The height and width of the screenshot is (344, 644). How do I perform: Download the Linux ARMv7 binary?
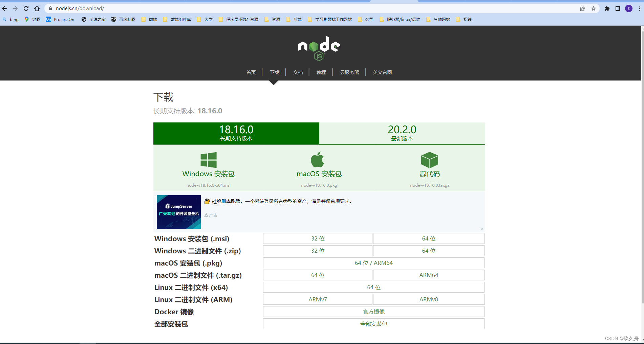[318, 299]
